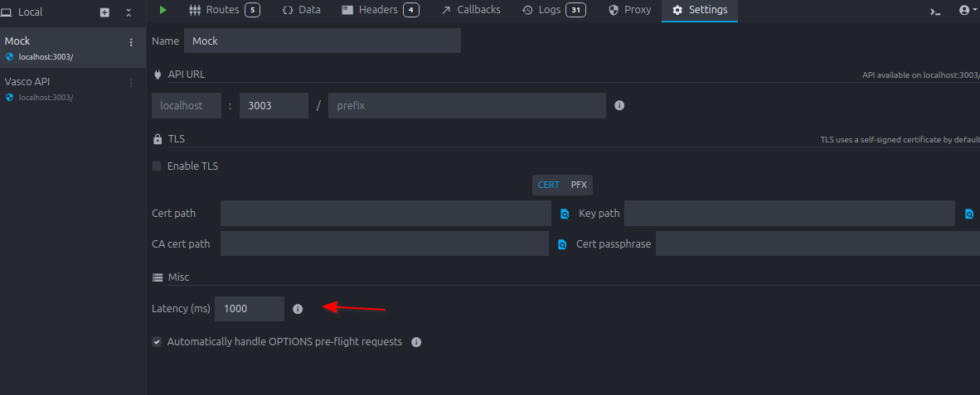Add a new environment in sidebar
This screenshot has height=395, width=980.
[104, 12]
